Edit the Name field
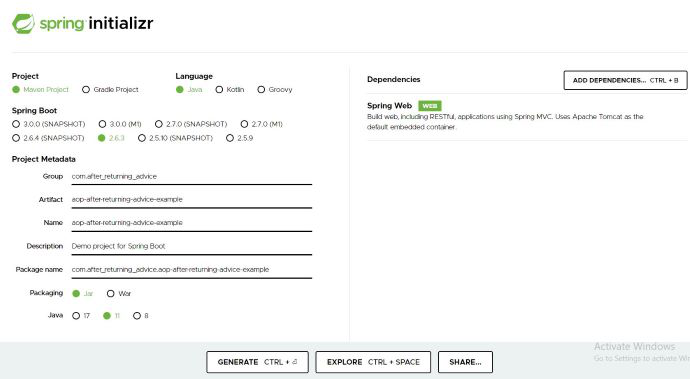This screenshot has height=379, width=690. click(191, 223)
